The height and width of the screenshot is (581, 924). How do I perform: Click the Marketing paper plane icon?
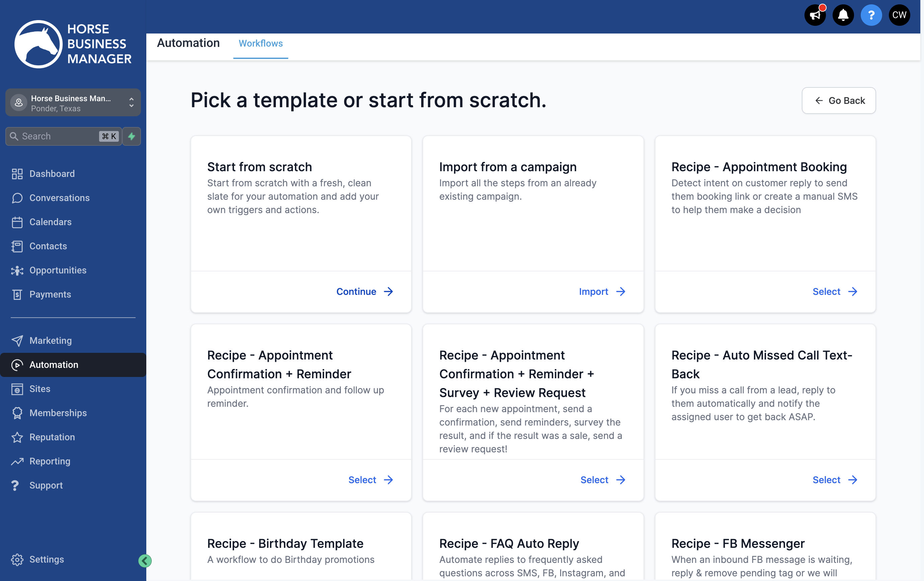pos(17,341)
